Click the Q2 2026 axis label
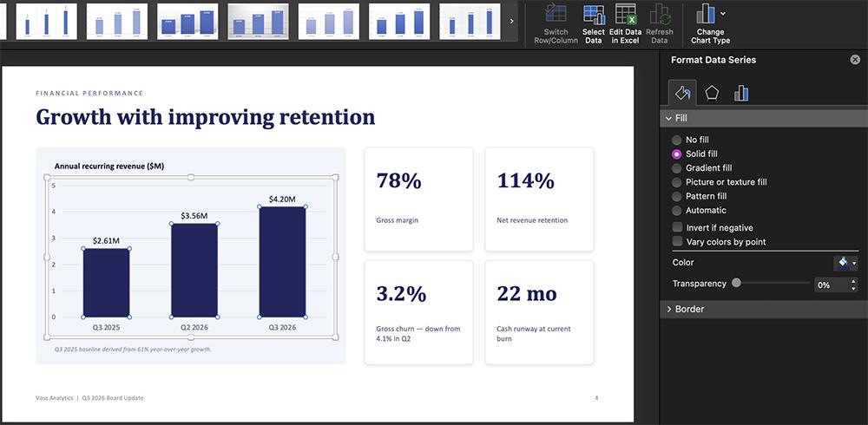This screenshot has height=425, width=868. tap(194, 328)
